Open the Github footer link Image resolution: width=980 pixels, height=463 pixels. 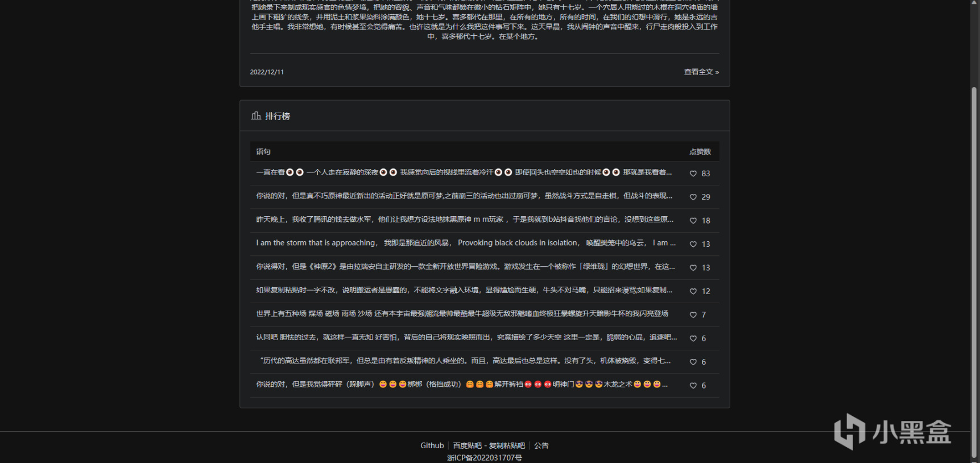[x=432, y=445]
